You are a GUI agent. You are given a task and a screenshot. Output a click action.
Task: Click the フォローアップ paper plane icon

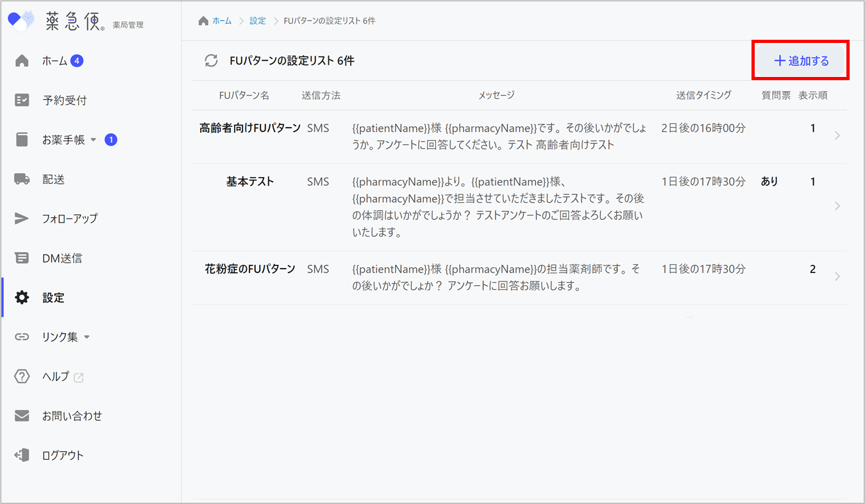22,219
